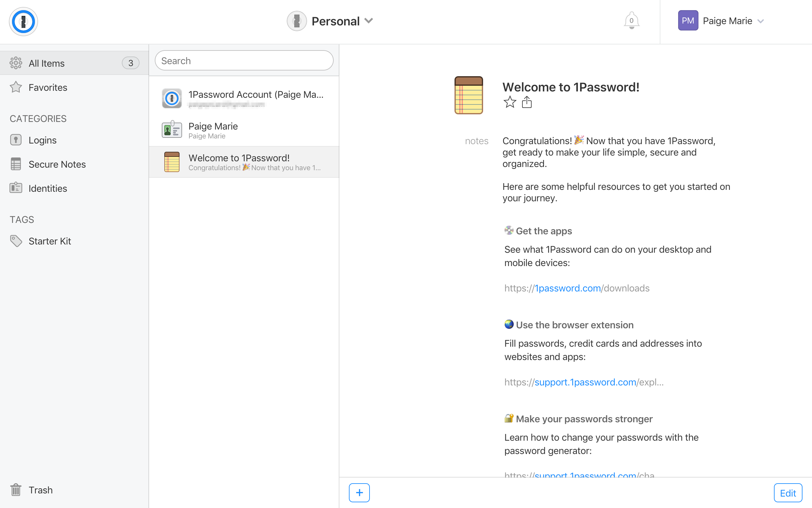The image size is (812, 508).
Task: Click the All Items count badge 3
Action: [x=131, y=63]
